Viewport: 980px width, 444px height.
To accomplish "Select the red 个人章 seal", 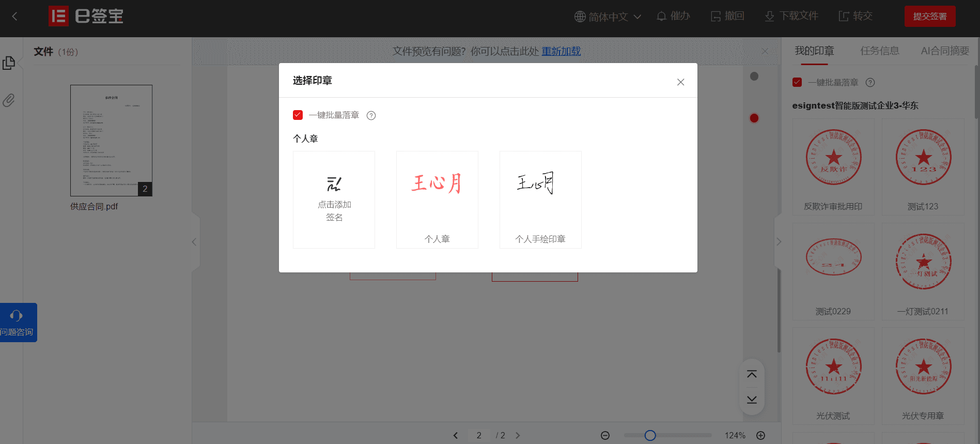I will [x=437, y=200].
